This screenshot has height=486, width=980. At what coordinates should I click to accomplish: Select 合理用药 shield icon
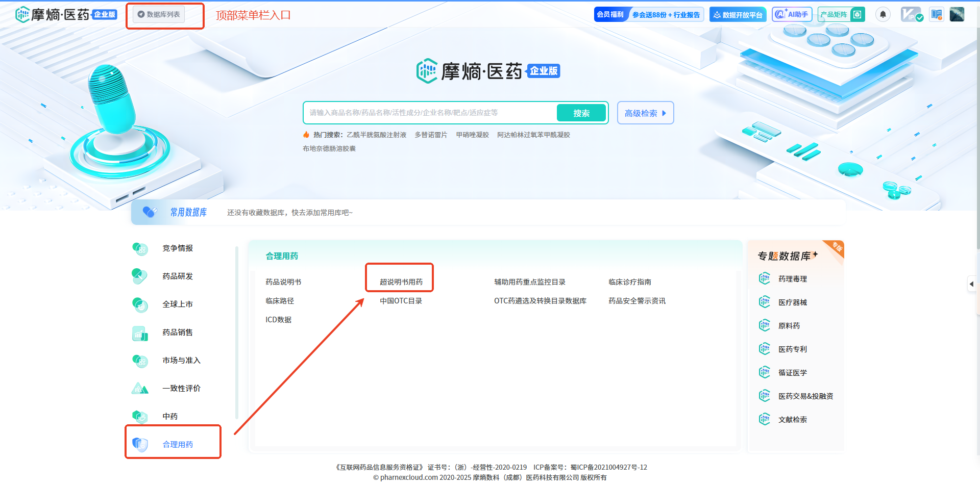click(140, 445)
